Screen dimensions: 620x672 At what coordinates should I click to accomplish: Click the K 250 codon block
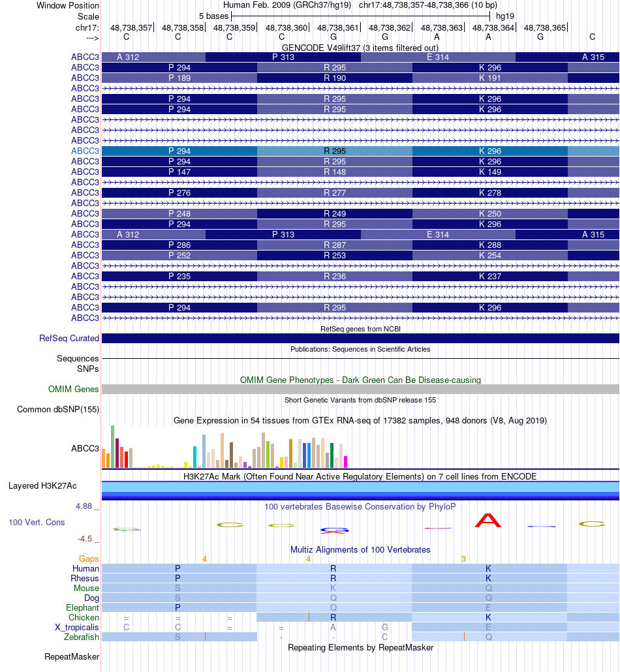pyautogui.click(x=489, y=213)
